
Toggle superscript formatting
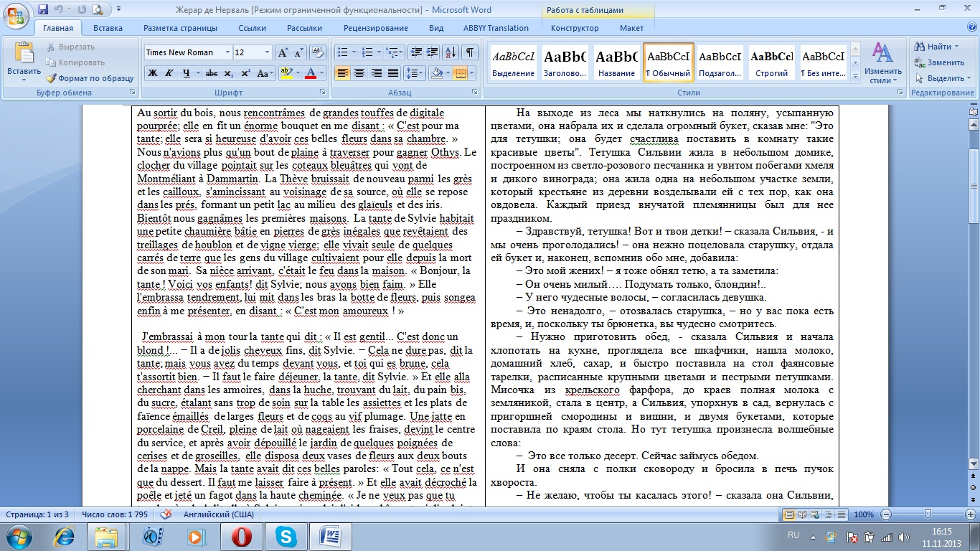[245, 73]
